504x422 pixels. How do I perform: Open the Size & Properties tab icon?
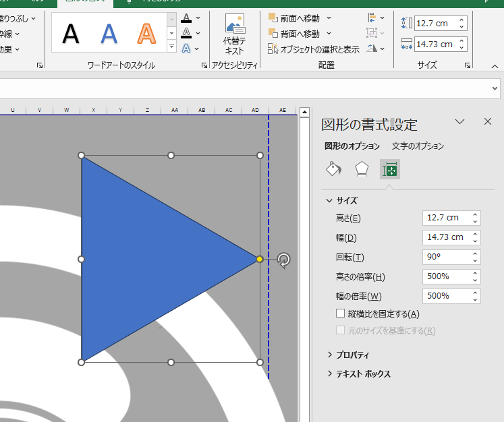click(389, 169)
